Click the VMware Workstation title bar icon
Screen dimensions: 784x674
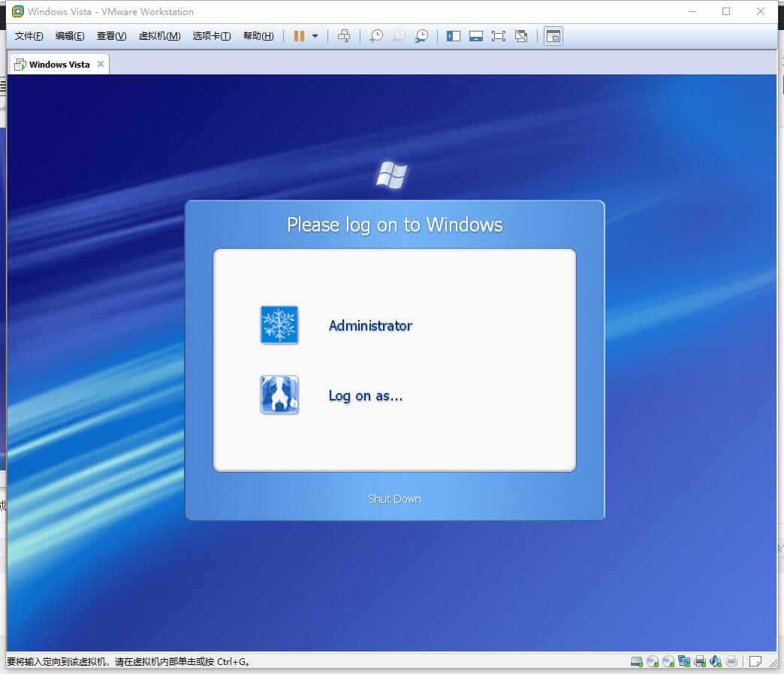point(18,11)
